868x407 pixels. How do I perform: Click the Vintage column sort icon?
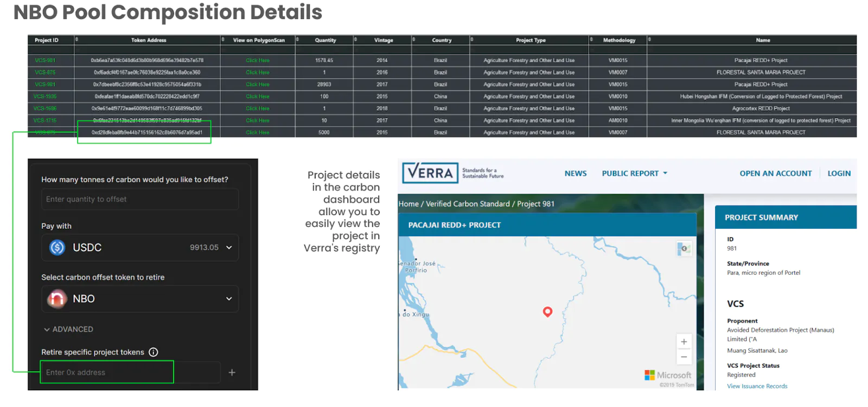click(355, 40)
